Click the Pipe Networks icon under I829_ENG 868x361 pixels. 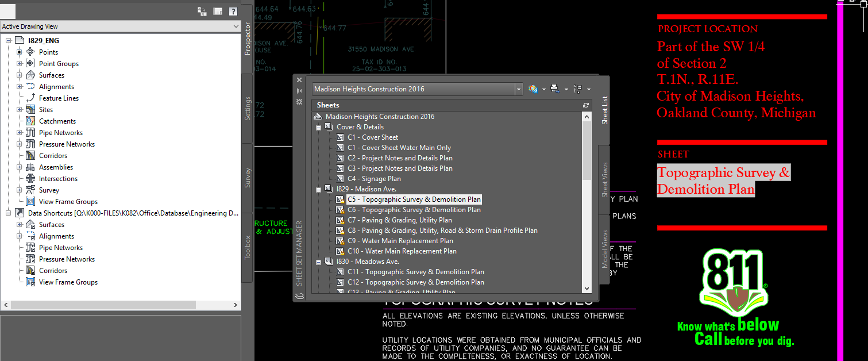pos(30,133)
